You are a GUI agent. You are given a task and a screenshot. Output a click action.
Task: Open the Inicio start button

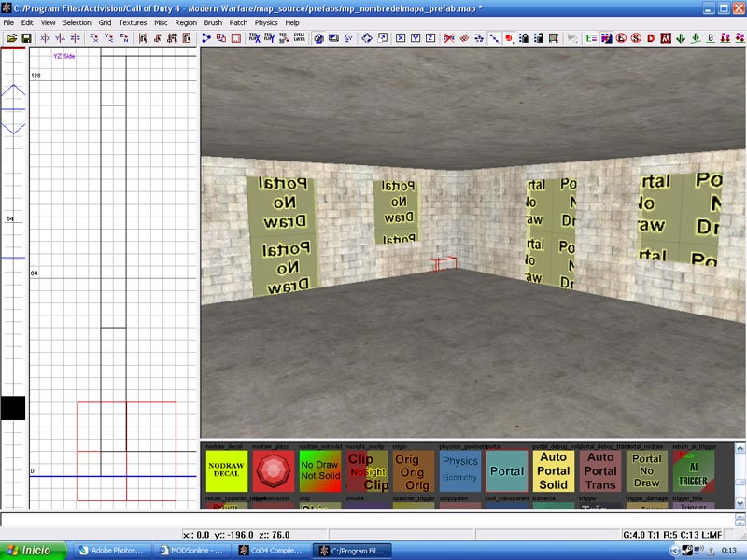34,551
